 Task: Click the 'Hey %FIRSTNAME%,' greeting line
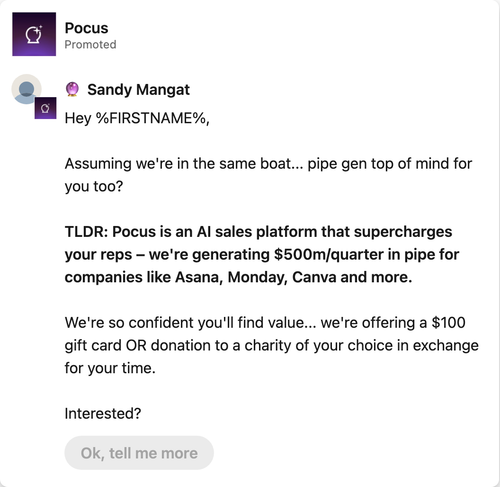coord(137,118)
